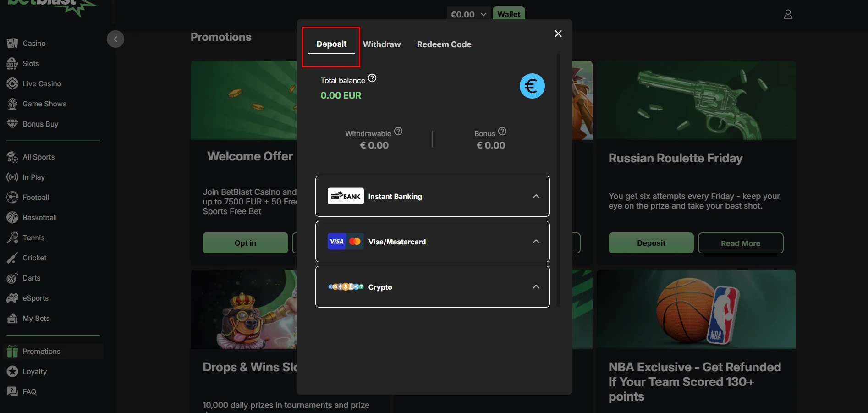Open the €0.00 balance dropdown

click(468, 14)
